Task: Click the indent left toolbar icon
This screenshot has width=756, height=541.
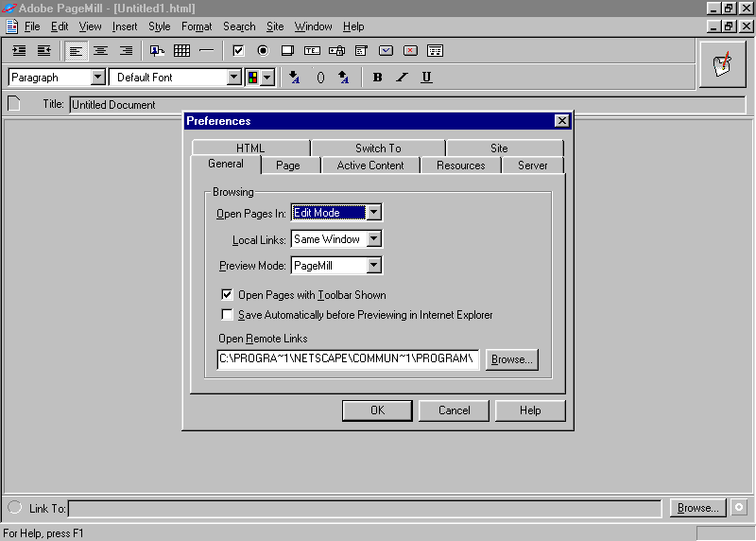Action: point(44,51)
